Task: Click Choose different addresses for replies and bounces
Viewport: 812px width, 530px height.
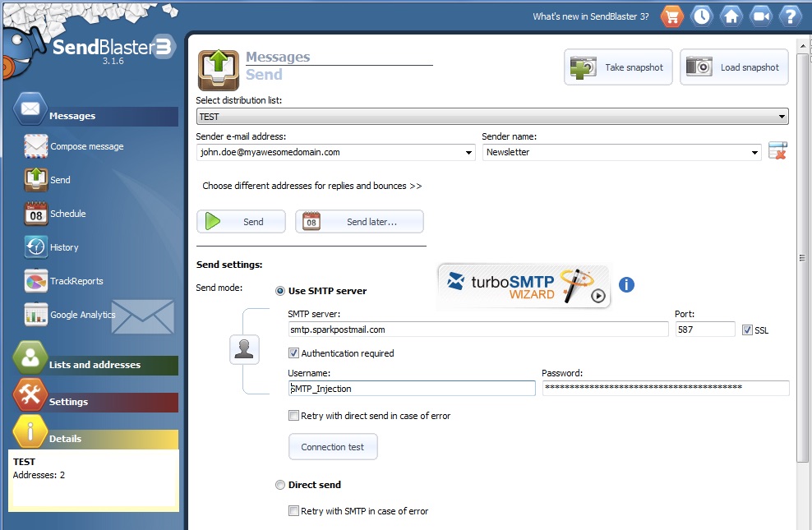Action: coord(312,186)
